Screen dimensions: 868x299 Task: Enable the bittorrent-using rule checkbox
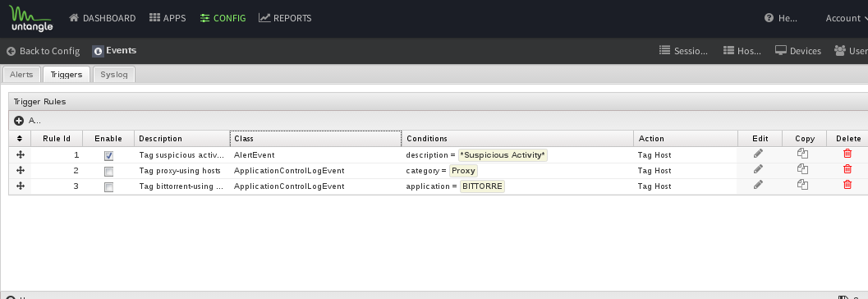[108, 188]
